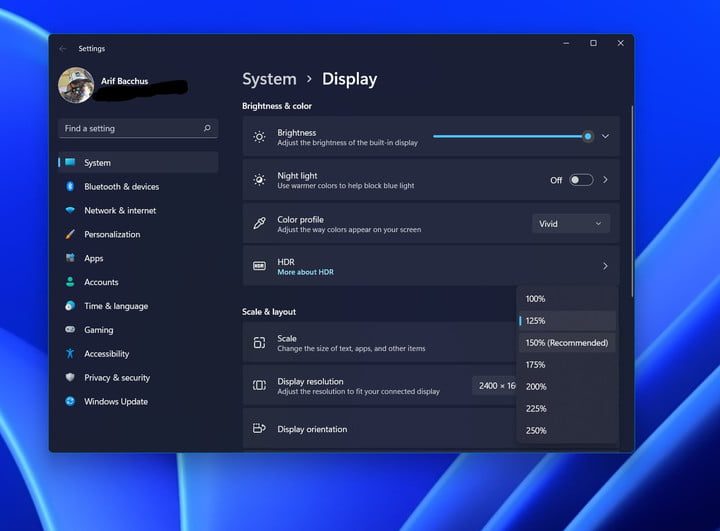Click the Privacy & security shield icon

tap(70, 377)
